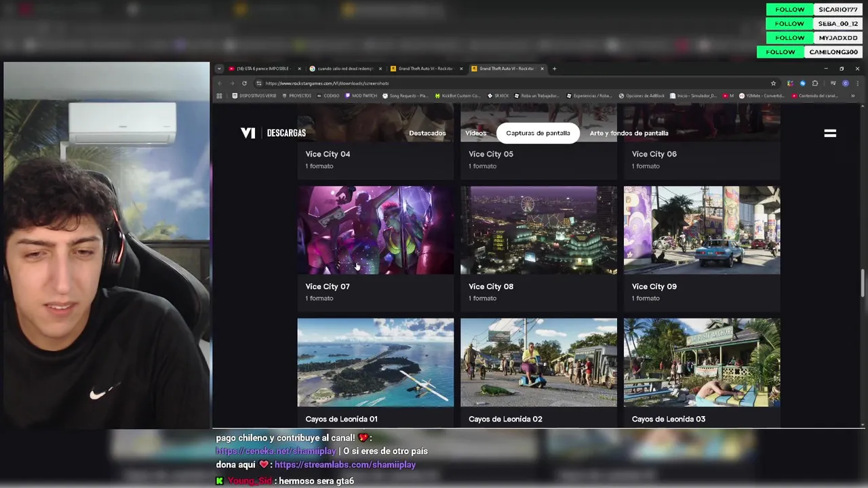Screen dimensions: 868x488
Task: Click the Young_Sid username in chat
Action: pos(249,481)
